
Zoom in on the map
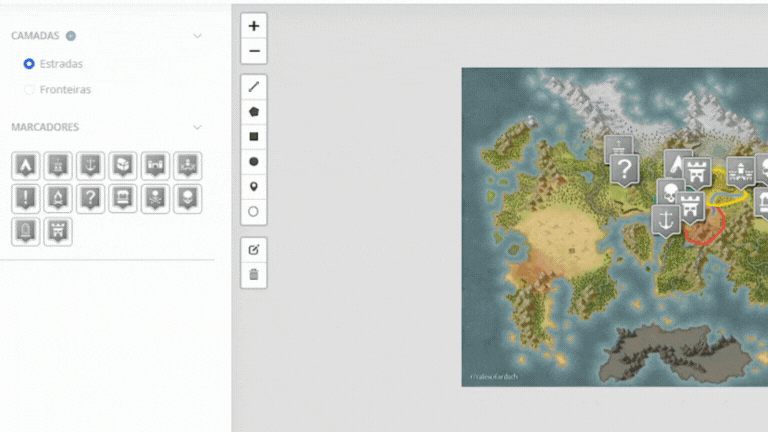[x=254, y=26]
